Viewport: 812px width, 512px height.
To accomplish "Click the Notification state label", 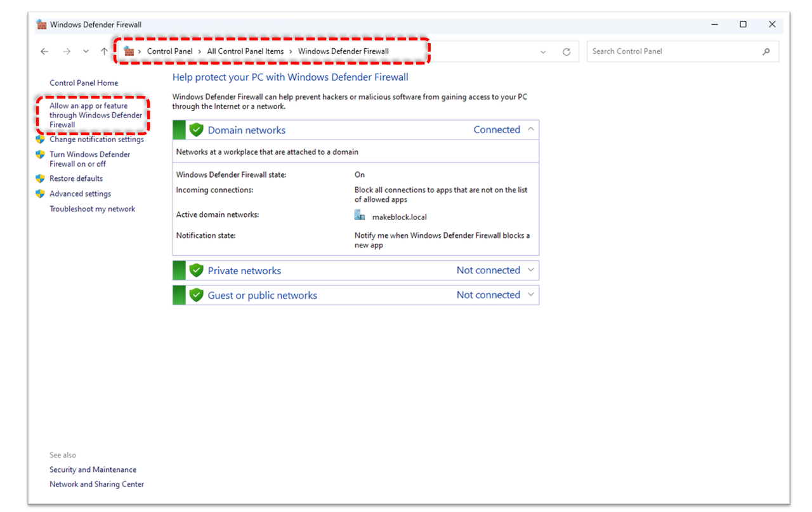I will (x=206, y=235).
